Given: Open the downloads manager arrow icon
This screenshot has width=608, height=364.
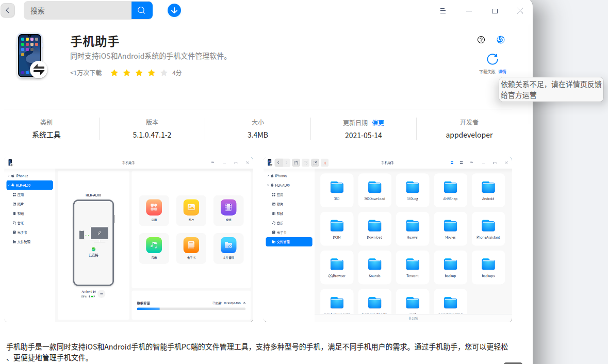Looking at the screenshot, I should click(174, 10).
